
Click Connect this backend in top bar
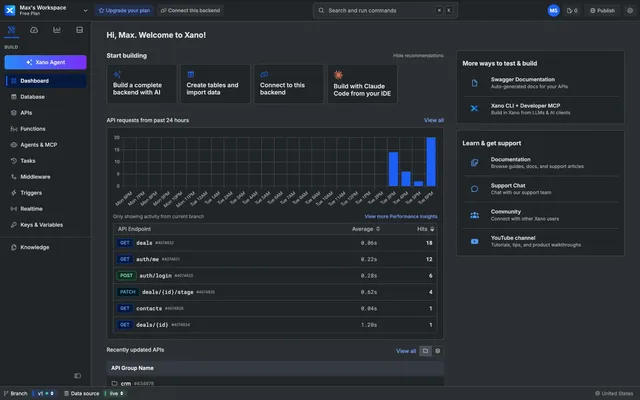[x=190, y=11]
